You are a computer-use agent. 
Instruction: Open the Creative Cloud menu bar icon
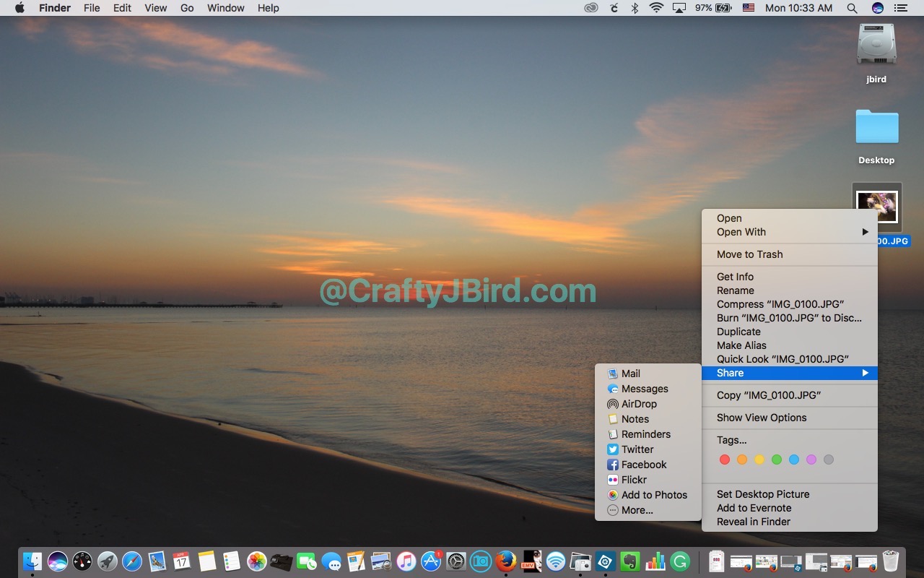(x=591, y=8)
